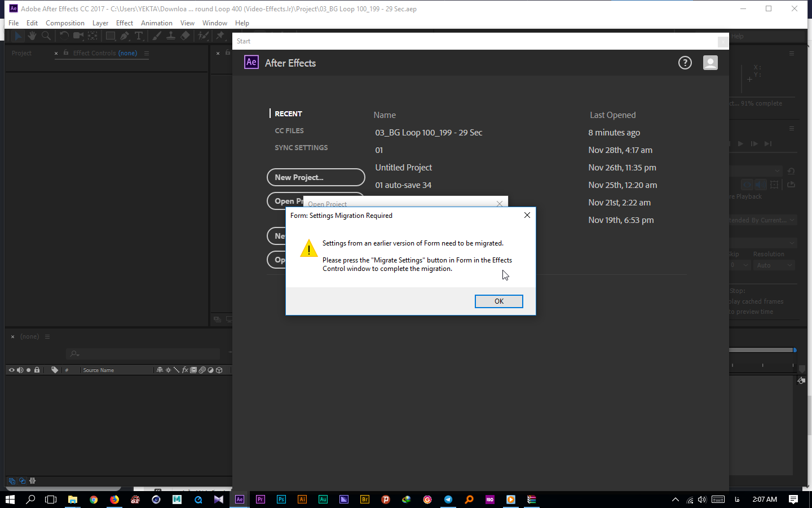Select the Roto Brush tool
This screenshot has width=812, height=508.
203,36
